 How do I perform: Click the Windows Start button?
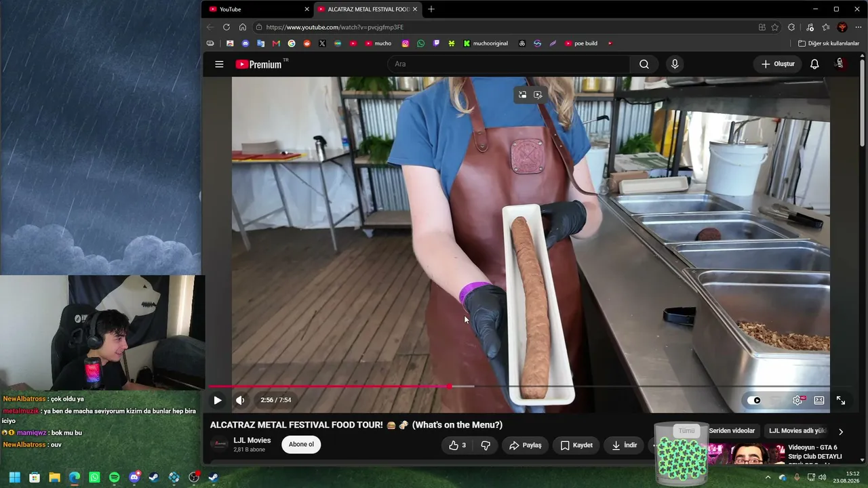[x=15, y=477]
